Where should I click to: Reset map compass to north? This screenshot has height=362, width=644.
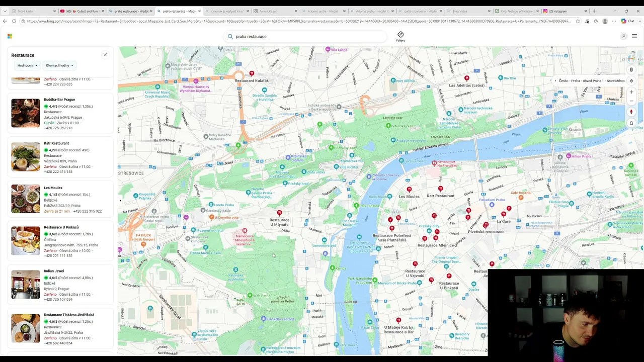(631, 112)
